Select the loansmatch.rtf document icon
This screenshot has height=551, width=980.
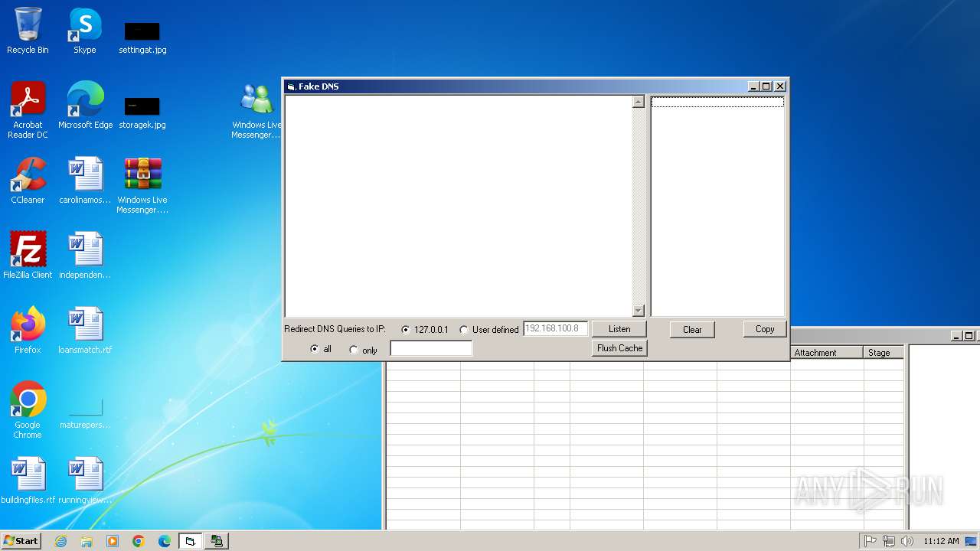[85, 330]
